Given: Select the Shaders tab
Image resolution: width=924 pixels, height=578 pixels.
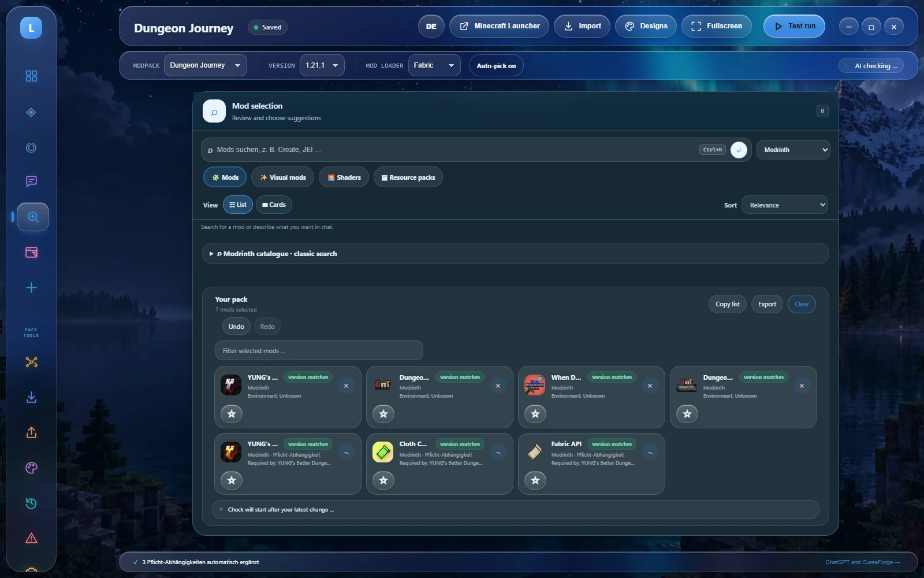Looking at the screenshot, I should coord(344,177).
